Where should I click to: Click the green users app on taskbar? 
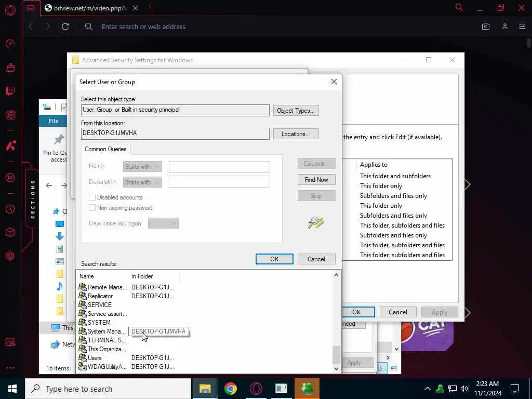(307, 389)
